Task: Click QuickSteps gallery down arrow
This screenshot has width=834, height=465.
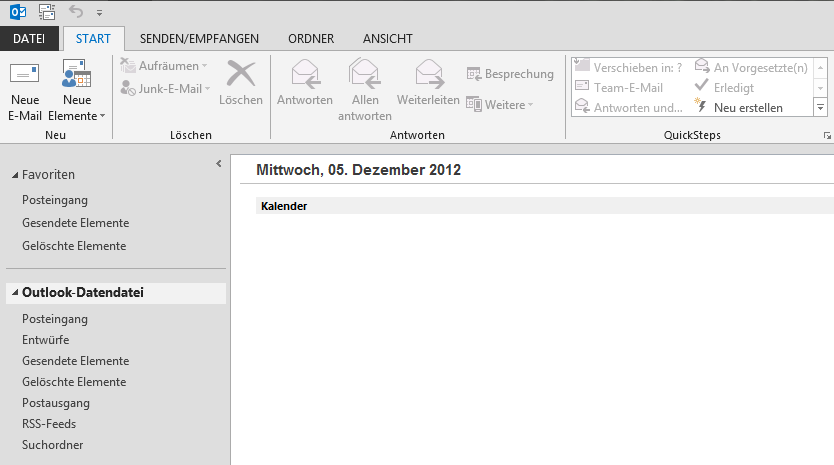Action: tap(821, 88)
